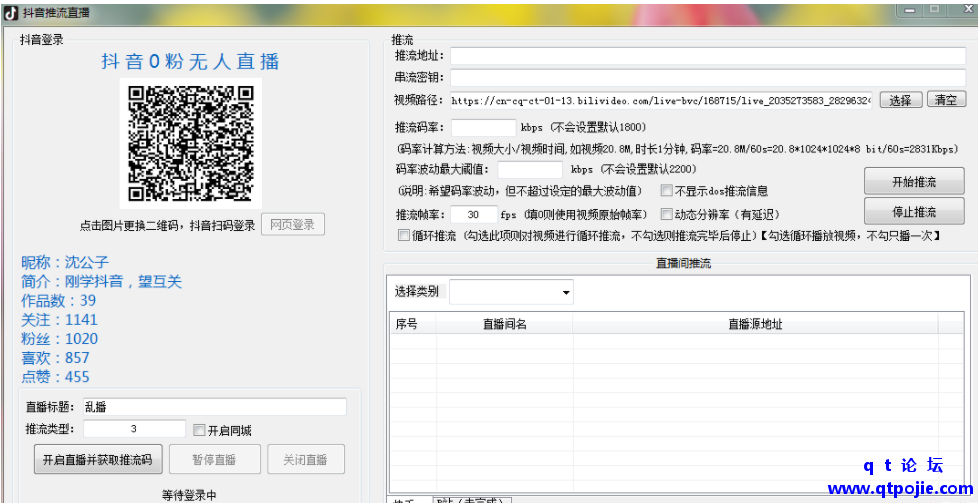Click the 作品数：39 text

(59, 300)
